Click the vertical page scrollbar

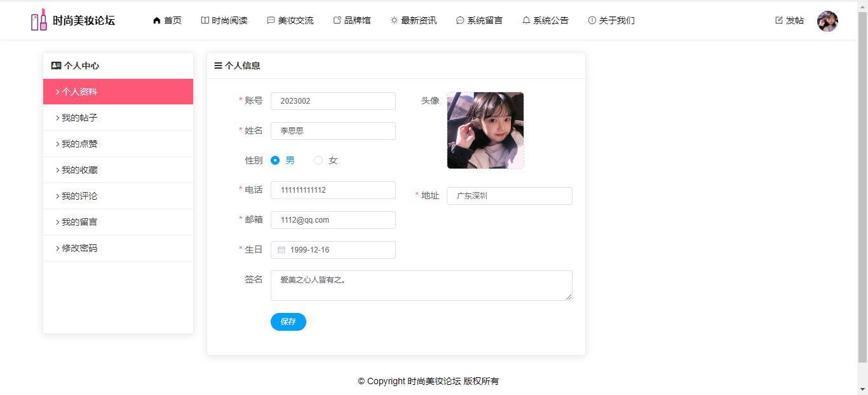coord(863,186)
